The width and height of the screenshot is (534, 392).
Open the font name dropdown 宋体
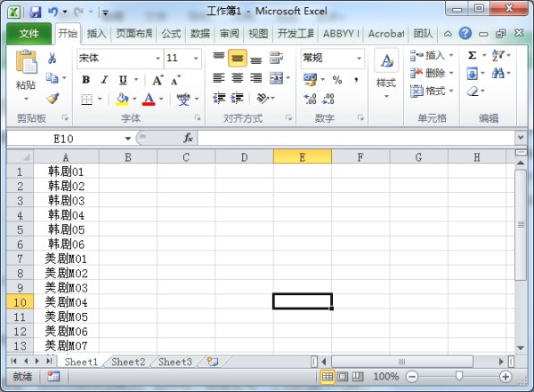tap(158, 59)
